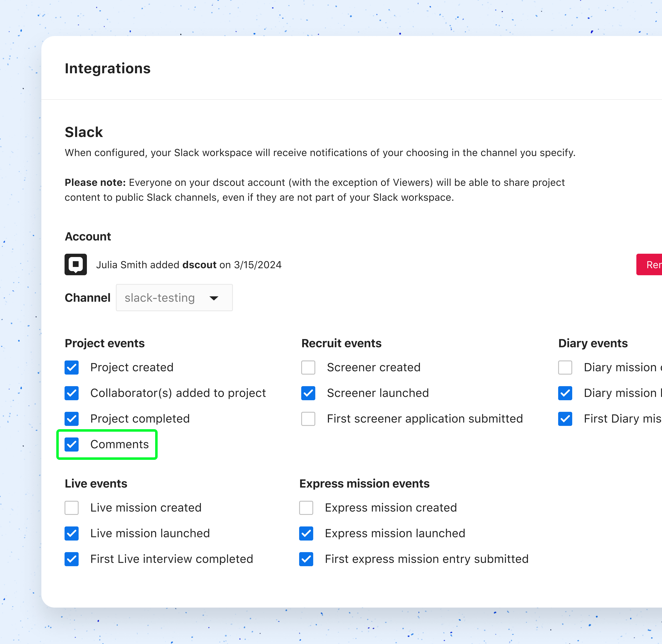Enable the first Diary mission checkbox

coord(565,368)
